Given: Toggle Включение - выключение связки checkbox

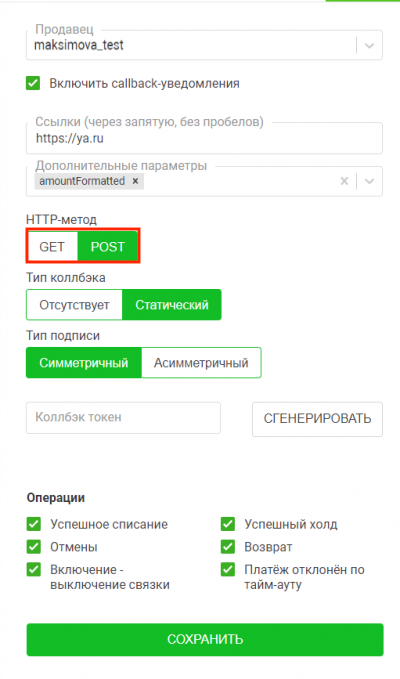Looking at the screenshot, I should pyautogui.click(x=34, y=569).
